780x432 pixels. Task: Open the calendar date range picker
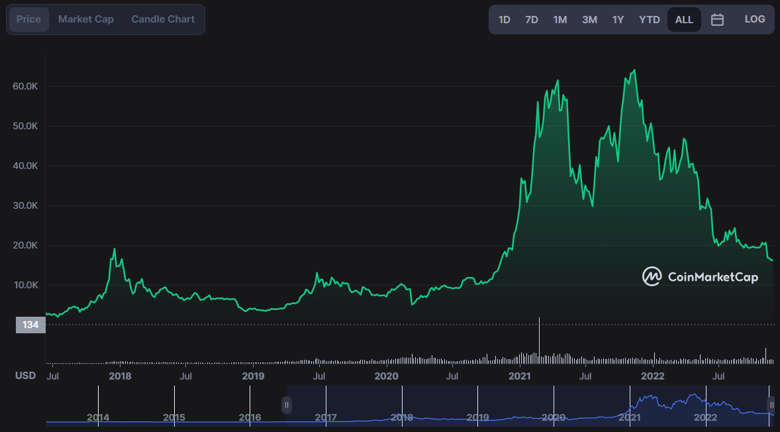(717, 19)
